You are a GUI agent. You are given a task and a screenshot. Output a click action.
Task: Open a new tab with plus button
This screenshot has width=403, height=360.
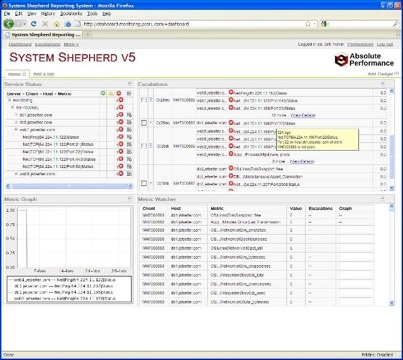pyautogui.click(x=88, y=34)
